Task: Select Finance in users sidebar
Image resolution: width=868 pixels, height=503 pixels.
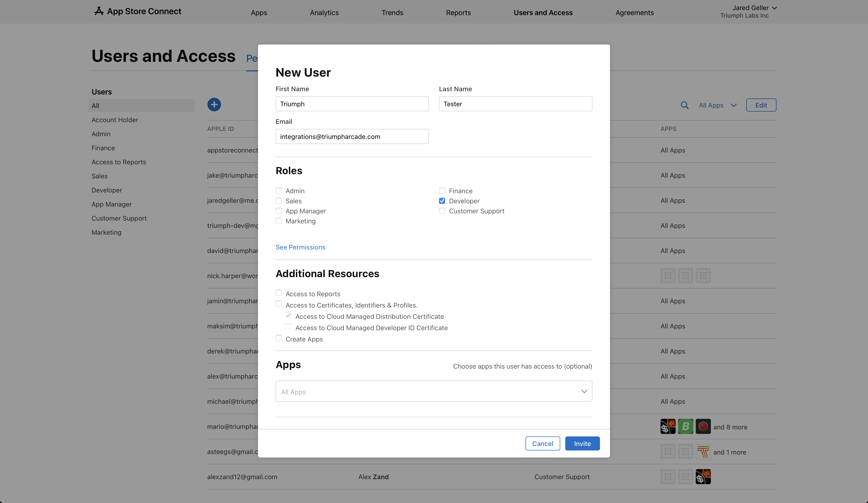Action: coord(103,148)
